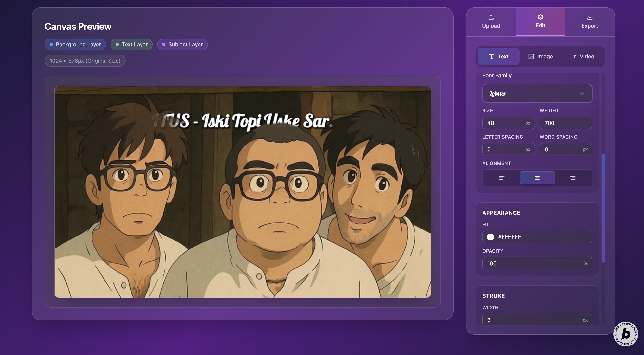This screenshot has height=355, width=644.
Task: Click the white fill color swatch
Action: coord(490,237)
